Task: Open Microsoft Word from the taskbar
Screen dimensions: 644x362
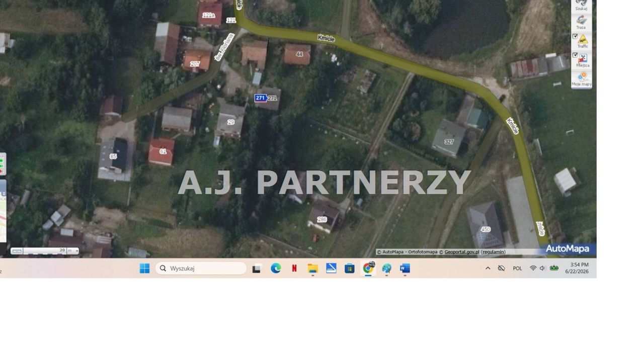Action: [405, 268]
